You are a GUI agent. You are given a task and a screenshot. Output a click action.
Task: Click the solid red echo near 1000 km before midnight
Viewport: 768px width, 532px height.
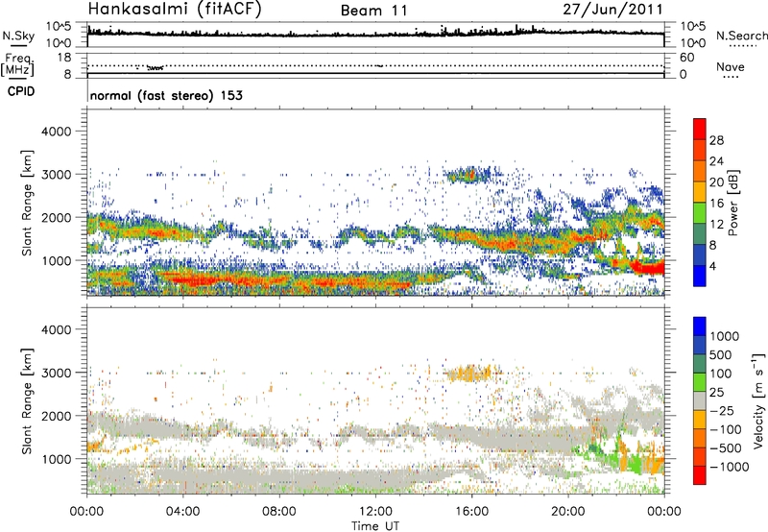point(647,268)
